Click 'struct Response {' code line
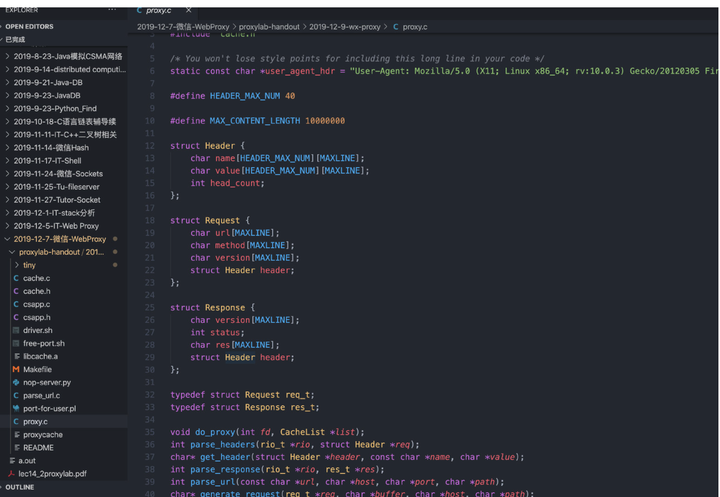 pyautogui.click(x=213, y=307)
